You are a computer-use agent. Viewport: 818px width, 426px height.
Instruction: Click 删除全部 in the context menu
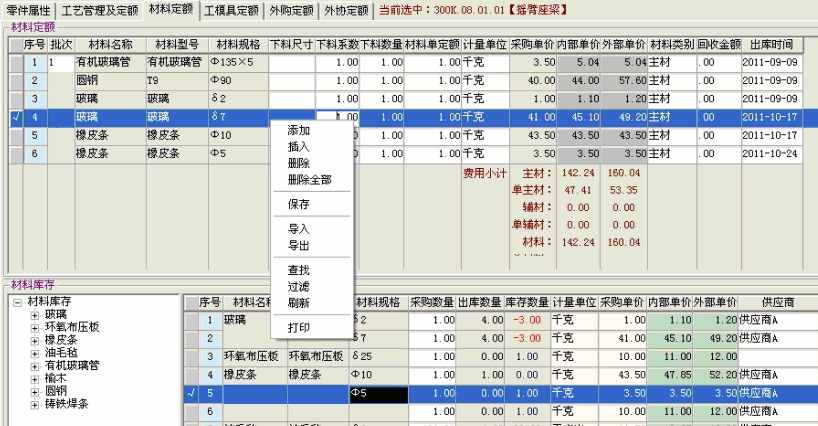(309, 180)
